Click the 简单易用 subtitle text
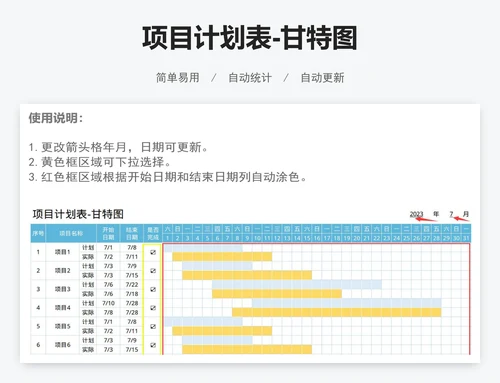Screen dimensions: 500x383 [x=178, y=78]
